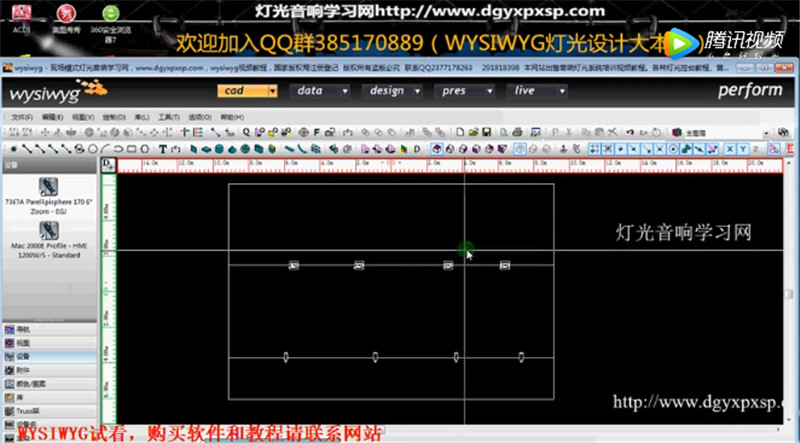Open the design mode dropdown arrow
The height and width of the screenshot is (443, 800).
point(417,91)
